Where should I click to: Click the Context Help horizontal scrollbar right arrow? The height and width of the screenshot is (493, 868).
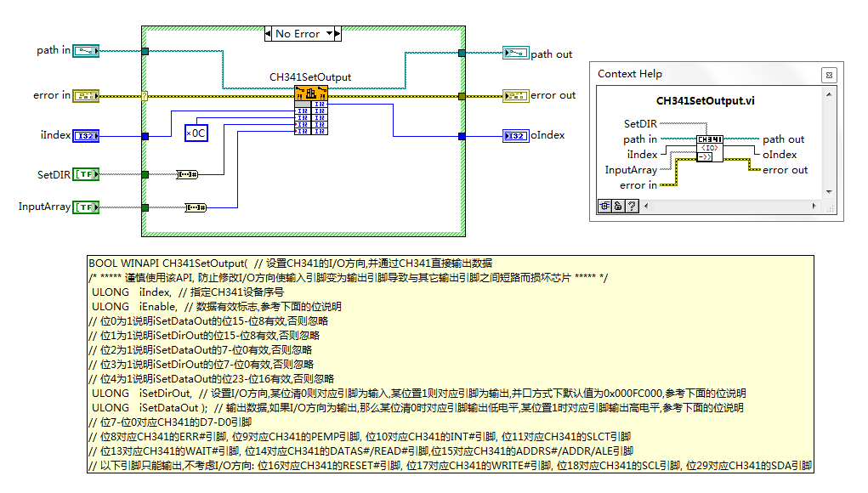(814, 206)
